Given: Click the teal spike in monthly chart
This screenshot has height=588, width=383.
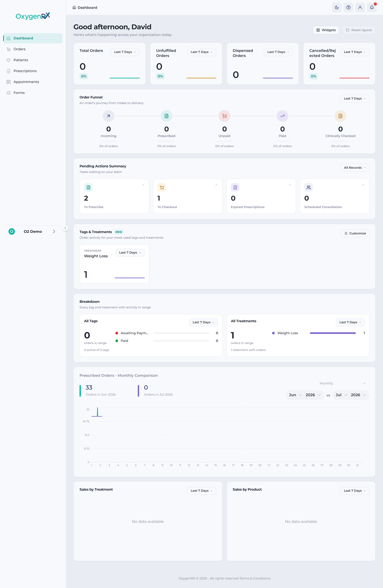Looking at the screenshot, I should tap(97, 412).
